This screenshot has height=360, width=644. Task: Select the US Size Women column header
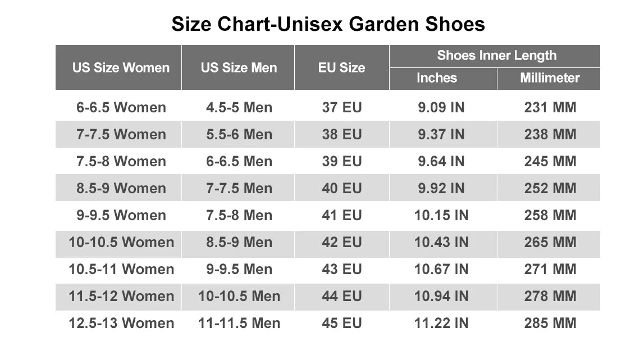point(121,68)
